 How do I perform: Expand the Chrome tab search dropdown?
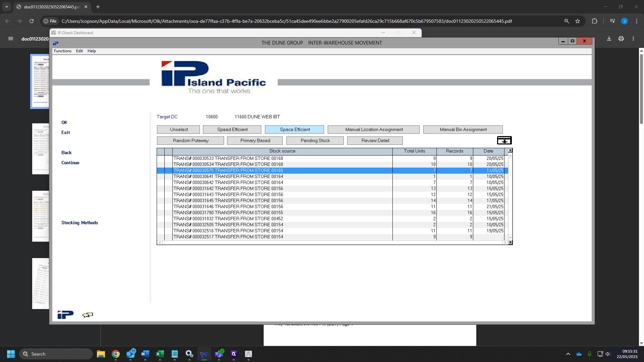click(x=7, y=7)
